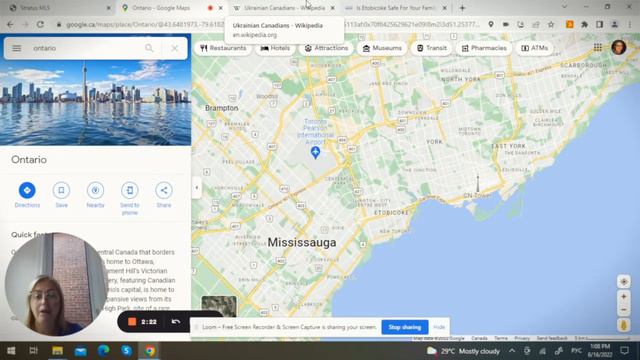The image size is (640, 360).
Task: Show hidden system tray icons
Action: tap(512, 351)
